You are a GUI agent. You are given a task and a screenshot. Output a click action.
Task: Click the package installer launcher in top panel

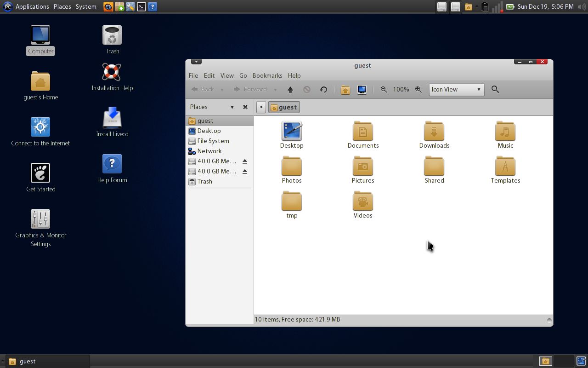click(x=119, y=6)
